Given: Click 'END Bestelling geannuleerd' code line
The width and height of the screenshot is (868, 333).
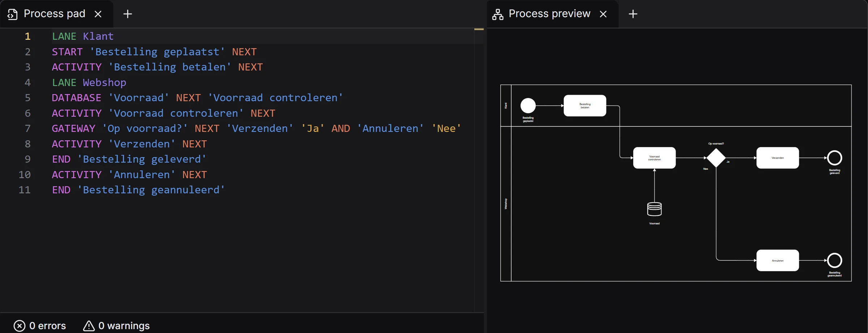Looking at the screenshot, I should point(139,190).
